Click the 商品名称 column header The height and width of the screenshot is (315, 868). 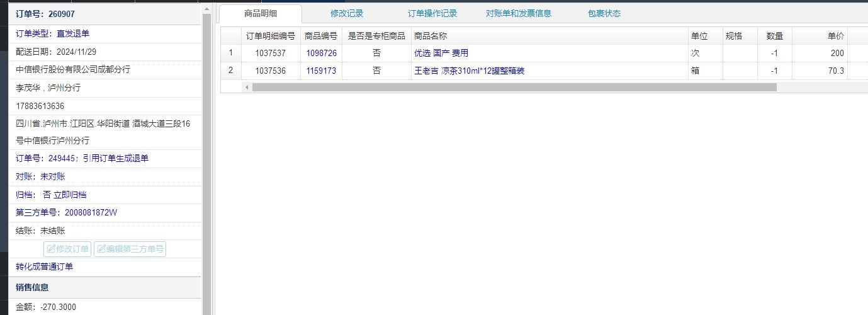(550, 36)
